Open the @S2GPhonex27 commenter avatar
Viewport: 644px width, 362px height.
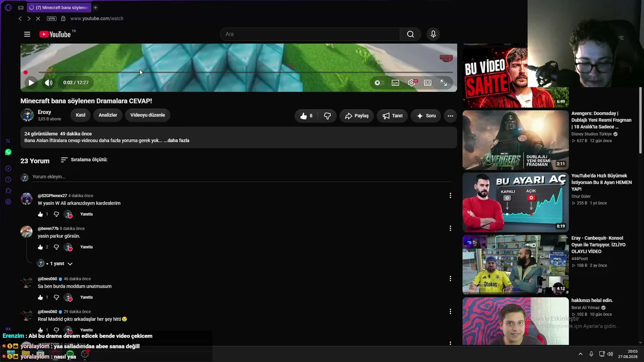tap(27, 199)
